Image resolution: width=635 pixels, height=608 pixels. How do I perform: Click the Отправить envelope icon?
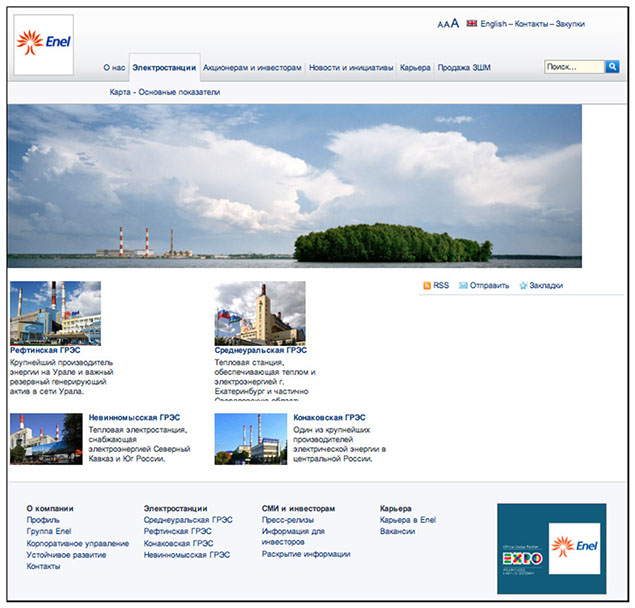(463, 286)
